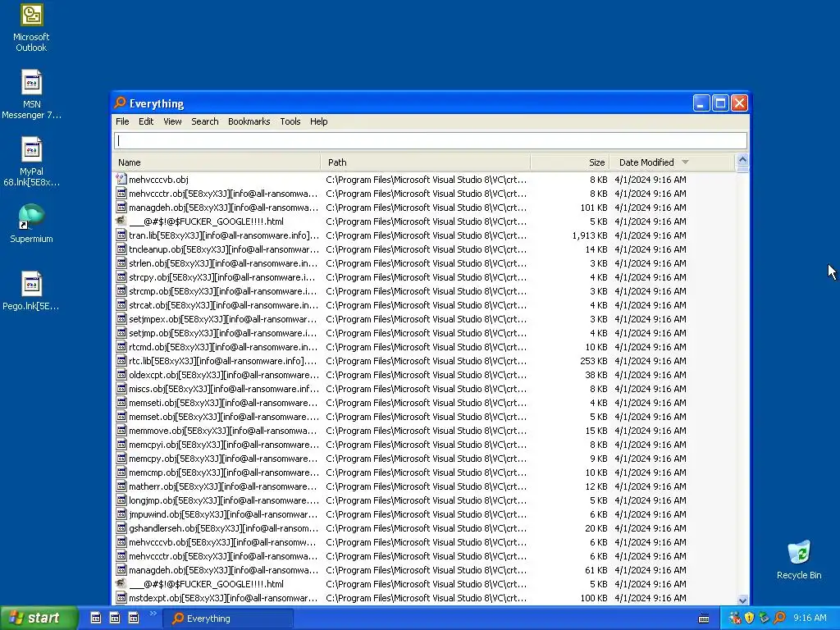Select the rtcmd.obj file row
Image resolution: width=840 pixels, height=630 pixels.
coord(425,347)
